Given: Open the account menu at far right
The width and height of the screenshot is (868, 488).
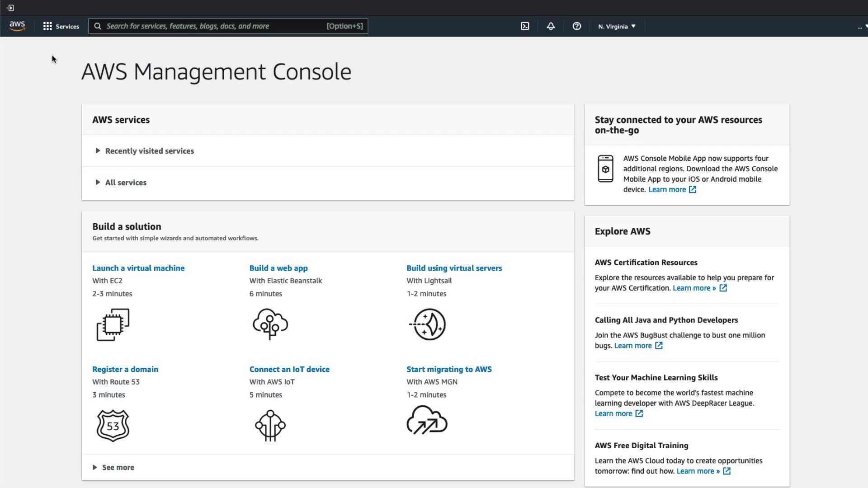Looking at the screenshot, I should (x=861, y=27).
